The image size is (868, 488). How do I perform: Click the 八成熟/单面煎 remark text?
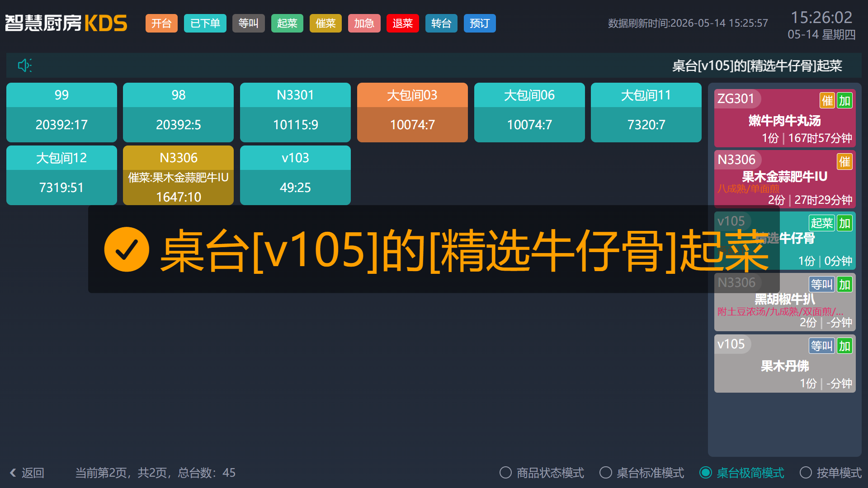pyautogui.click(x=748, y=188)
